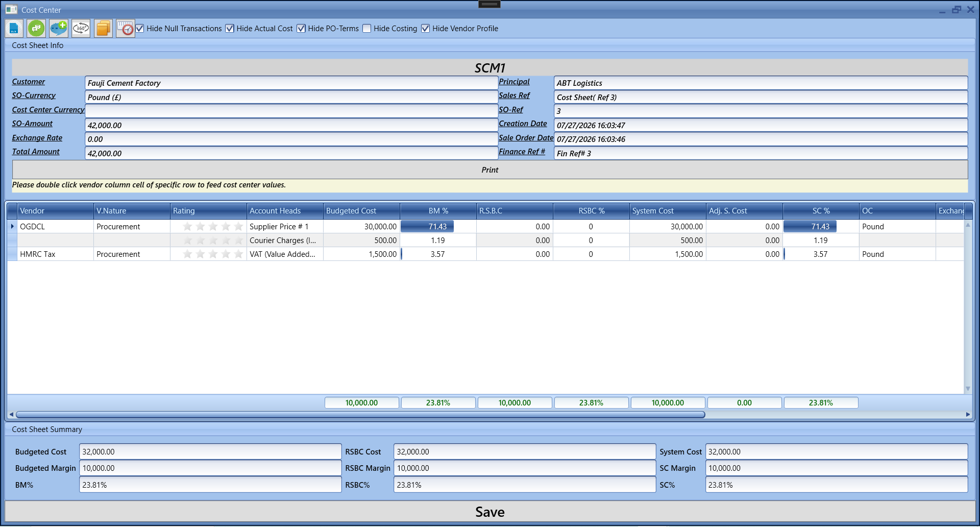Click the Principal label link
The height and width of the screenshot is (527, 980).
(514, 82)
